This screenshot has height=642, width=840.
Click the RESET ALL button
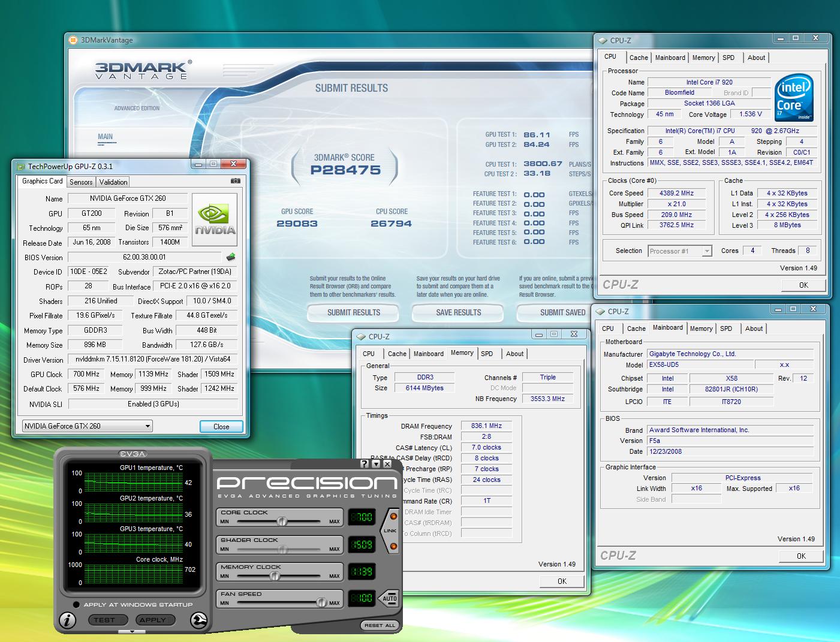[x=379, y=625]
